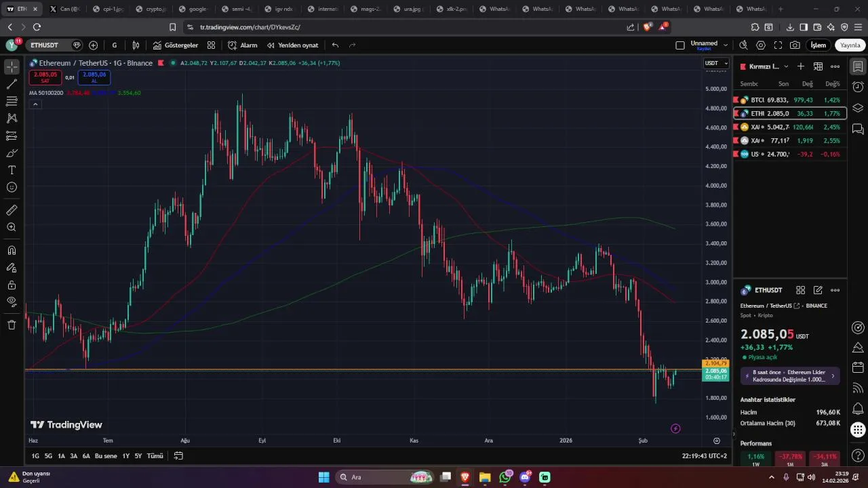
Task: Click the İşlem trade button
Action: click(818, 45)
